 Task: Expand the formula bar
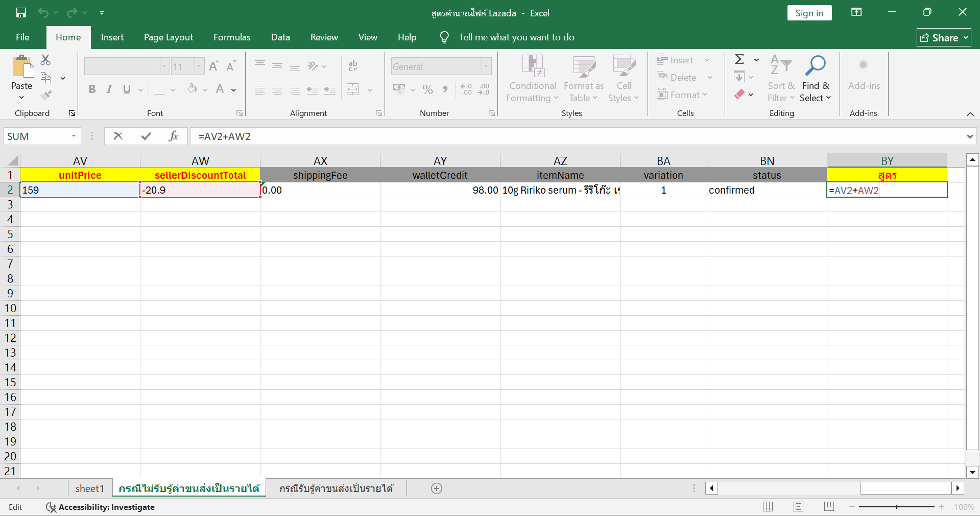tap(969, 136)
